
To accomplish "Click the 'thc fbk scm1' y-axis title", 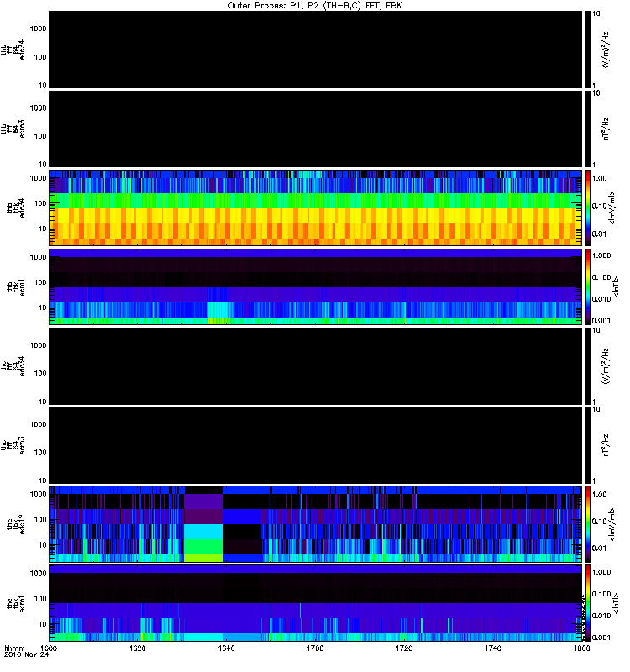I will click(x=15, y=603).
